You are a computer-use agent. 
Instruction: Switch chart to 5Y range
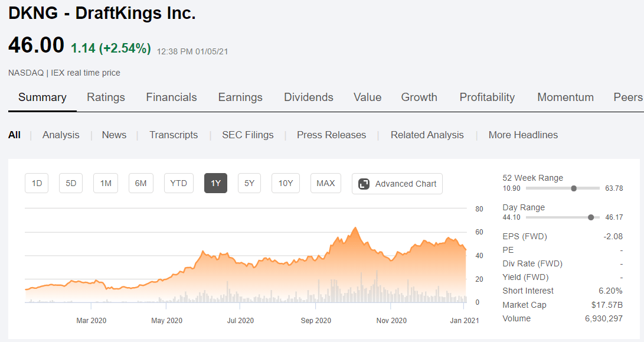[249, 183]
